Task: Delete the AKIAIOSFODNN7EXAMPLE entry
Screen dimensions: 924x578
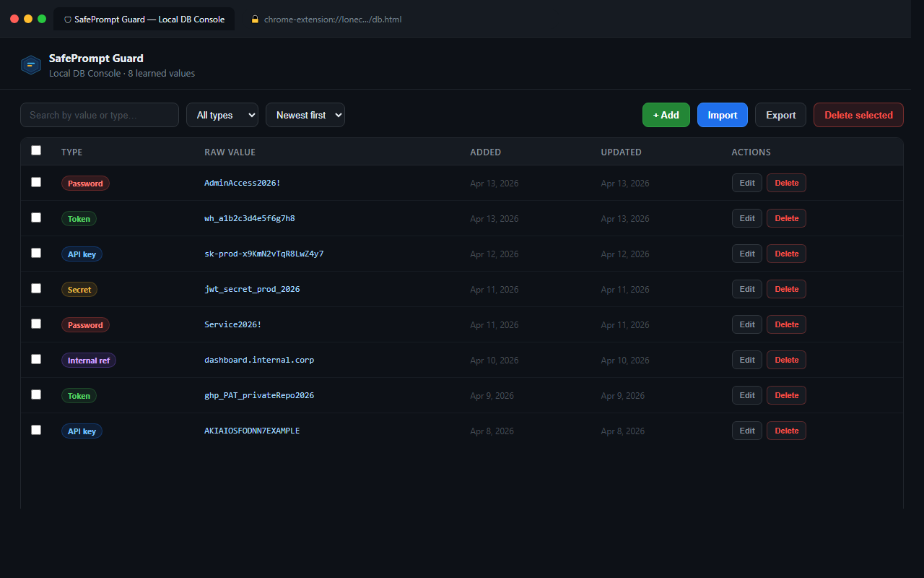Action: coord(787,431)
